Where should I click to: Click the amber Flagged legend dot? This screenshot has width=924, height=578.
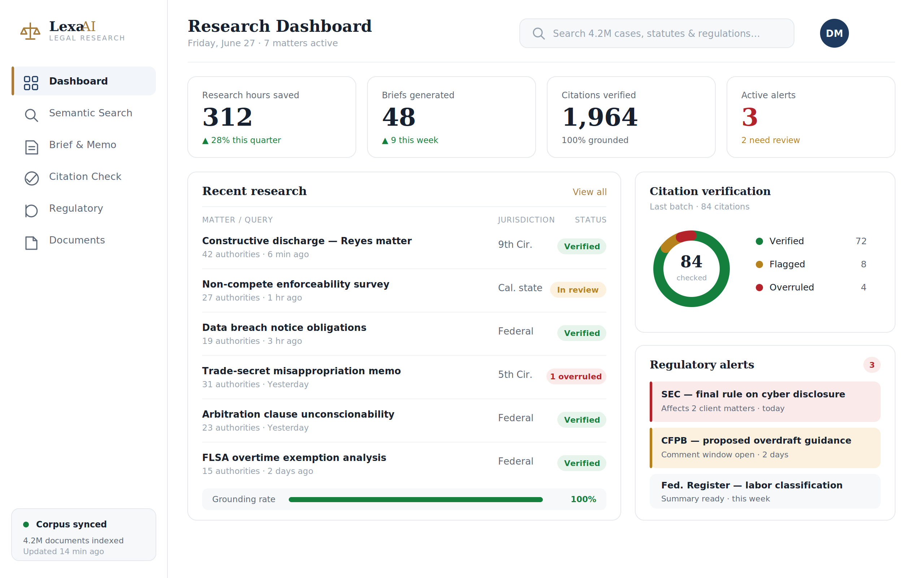pos(759,264)
